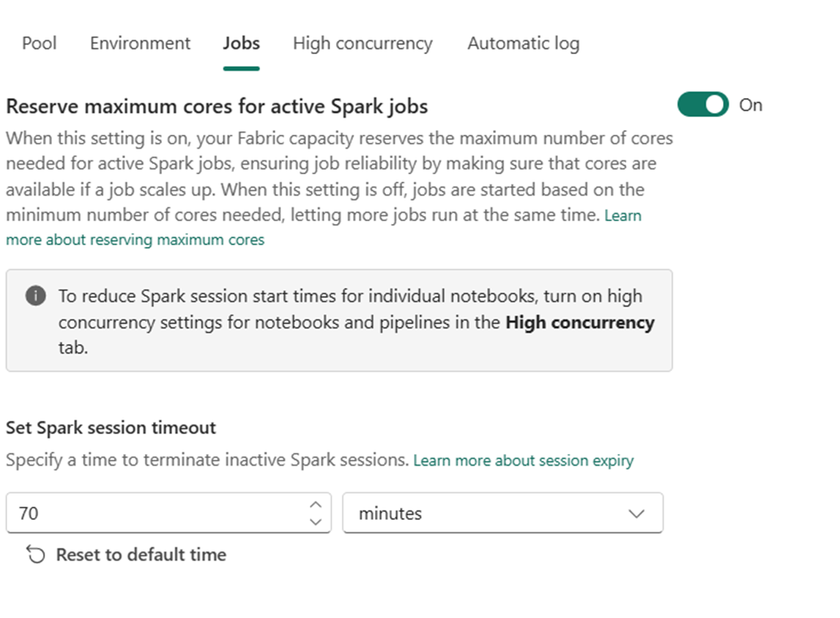Open the minutes unit dropdown
840x618 pixels.
click(502, 513)
